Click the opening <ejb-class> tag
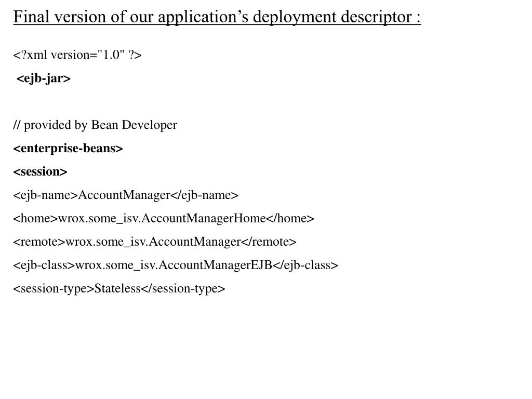The image size is (532, 399). (x=44, y=265)
